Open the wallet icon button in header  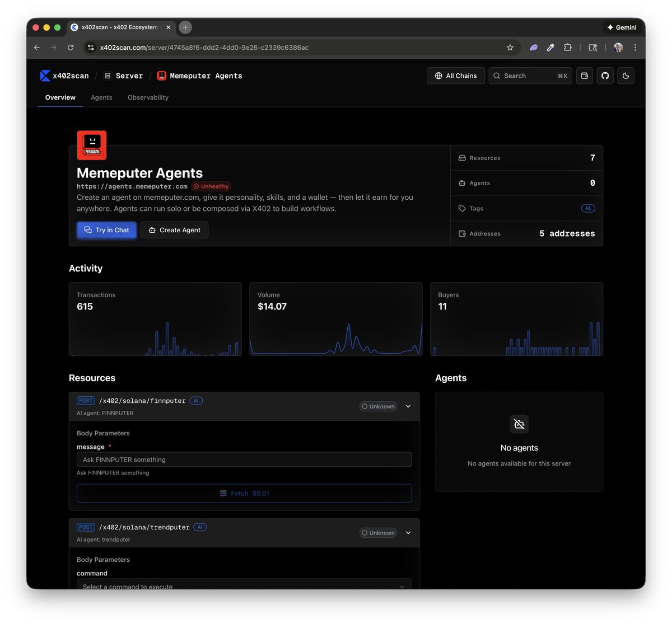(x=584, y=76)
